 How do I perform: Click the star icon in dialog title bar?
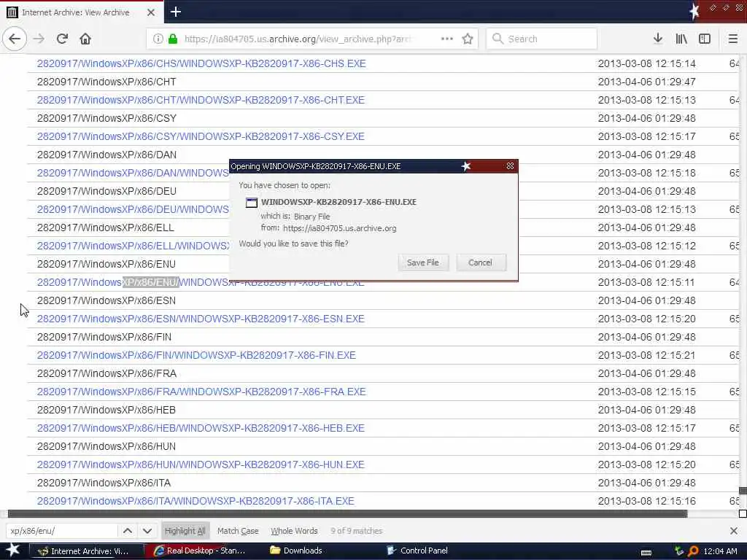466,166
